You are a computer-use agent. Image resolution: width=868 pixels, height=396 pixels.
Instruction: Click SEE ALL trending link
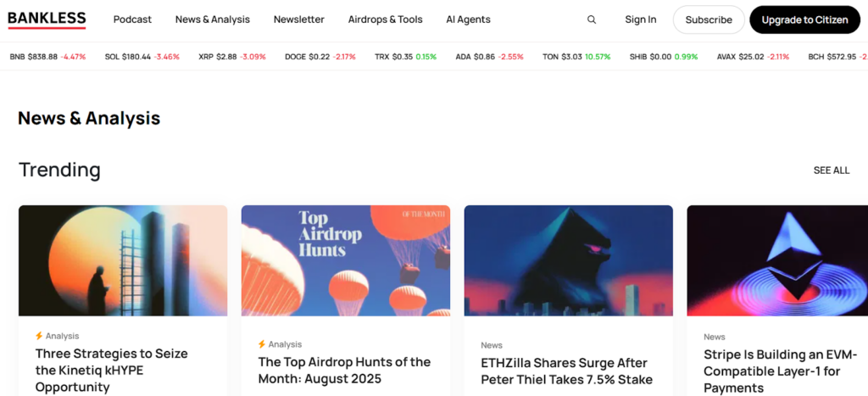[832, 170]
